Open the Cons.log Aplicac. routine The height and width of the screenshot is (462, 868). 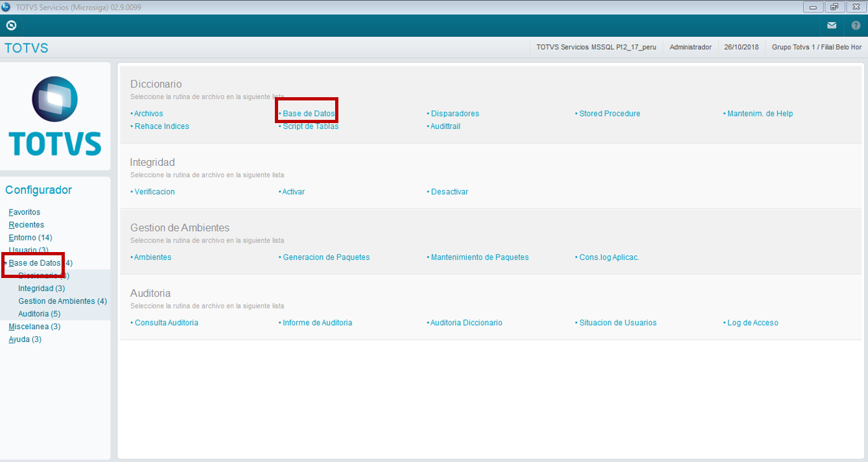pos(609,257)
